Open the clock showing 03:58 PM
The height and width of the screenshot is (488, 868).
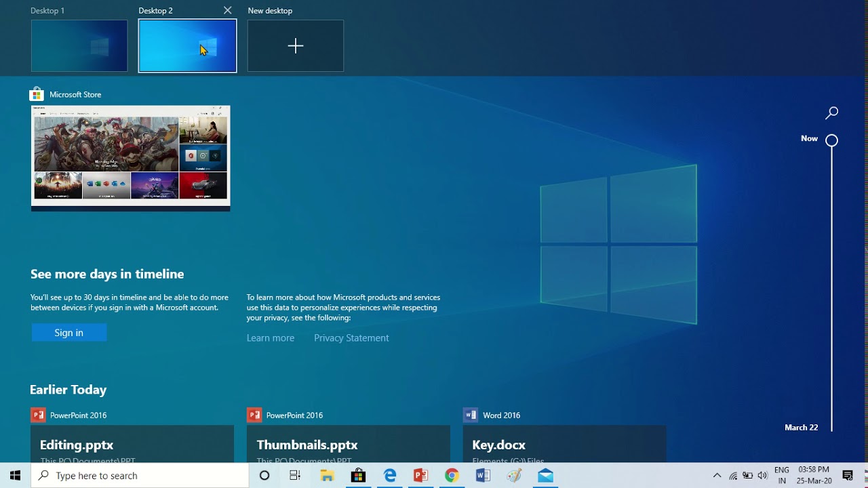[x=814, y=476]
